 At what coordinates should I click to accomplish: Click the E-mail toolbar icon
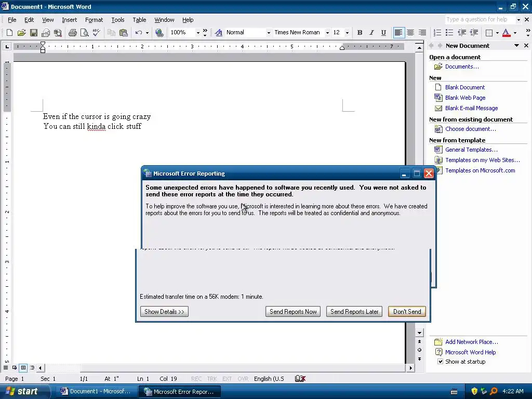pyautogui.click(x=46, y=33)
